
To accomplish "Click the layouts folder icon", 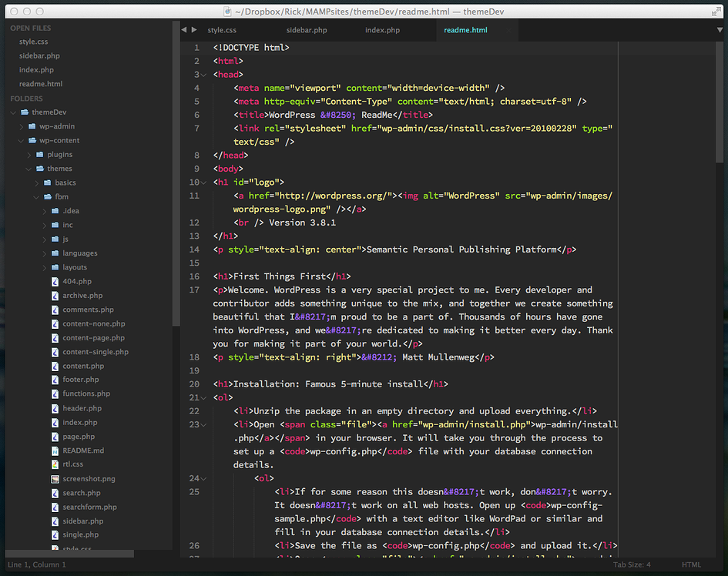I will pyautogui.click(x=55, y=267).
